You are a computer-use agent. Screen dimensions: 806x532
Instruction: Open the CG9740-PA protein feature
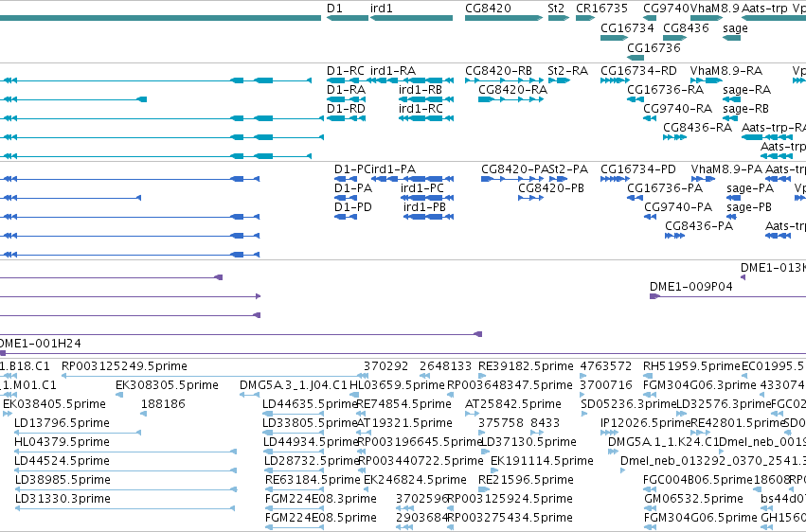coord(651,217)
